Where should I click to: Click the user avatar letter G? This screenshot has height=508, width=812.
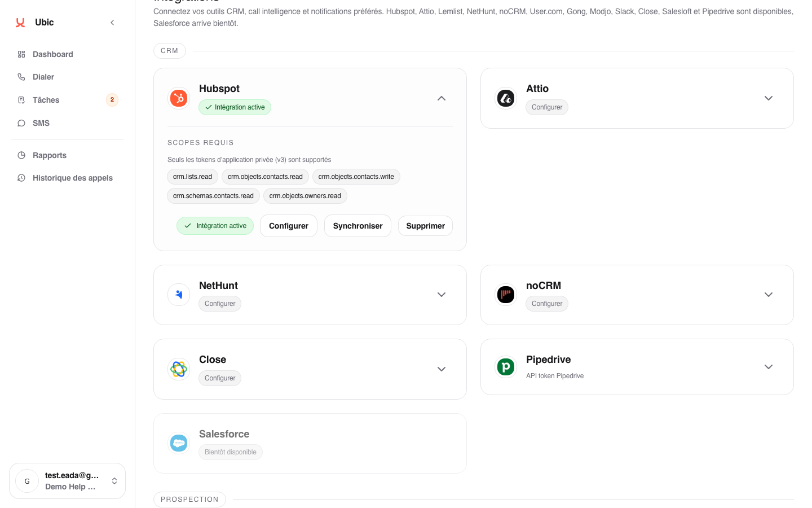[x=27, y=481]
